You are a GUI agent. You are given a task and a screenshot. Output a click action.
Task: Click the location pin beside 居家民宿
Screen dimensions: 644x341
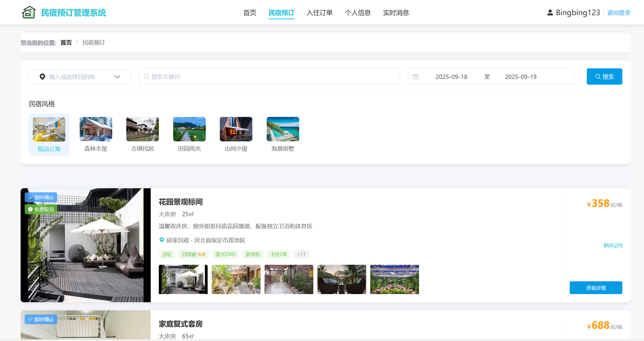[162, 240]
